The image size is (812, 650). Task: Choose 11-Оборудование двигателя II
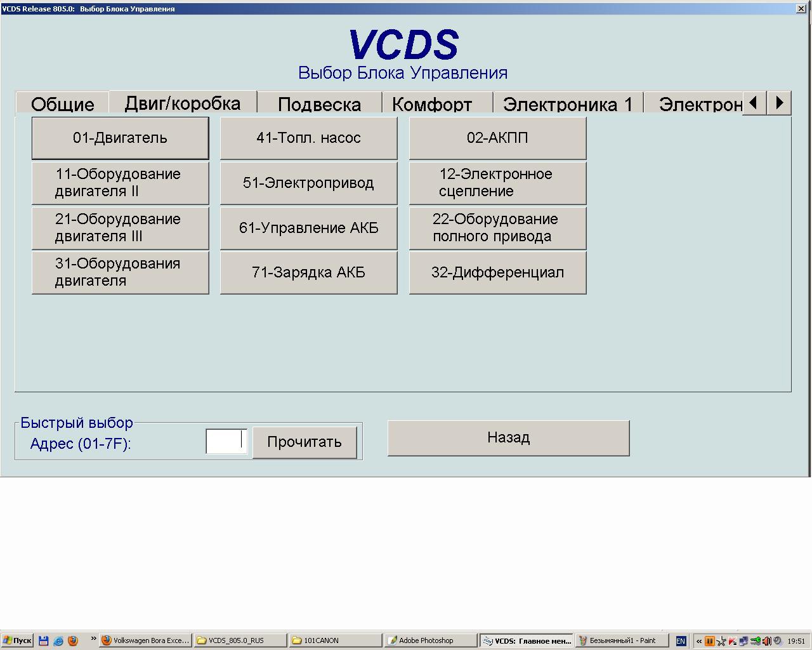(120, 183)
